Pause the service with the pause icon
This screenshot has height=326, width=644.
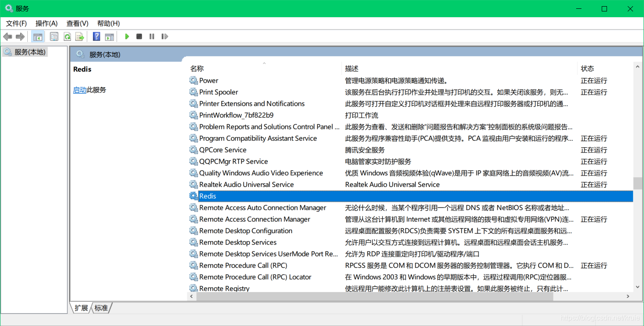click(x=152, y=36)
